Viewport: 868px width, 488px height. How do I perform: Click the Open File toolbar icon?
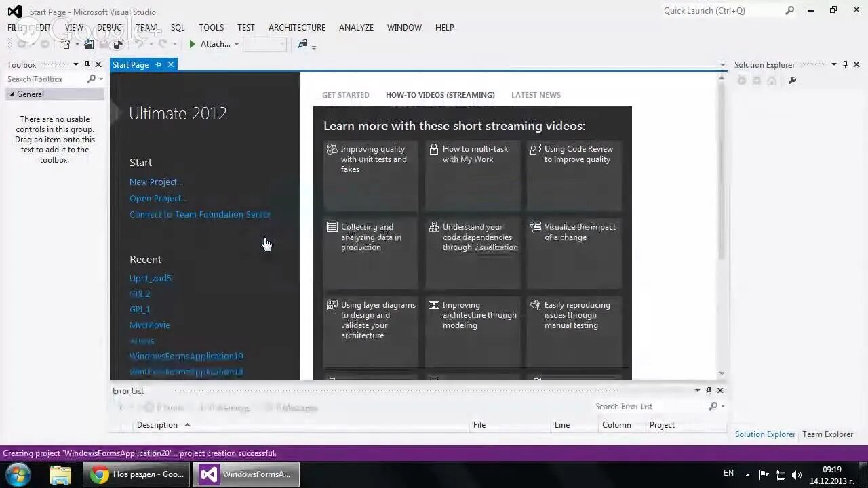tap(89, 44)
